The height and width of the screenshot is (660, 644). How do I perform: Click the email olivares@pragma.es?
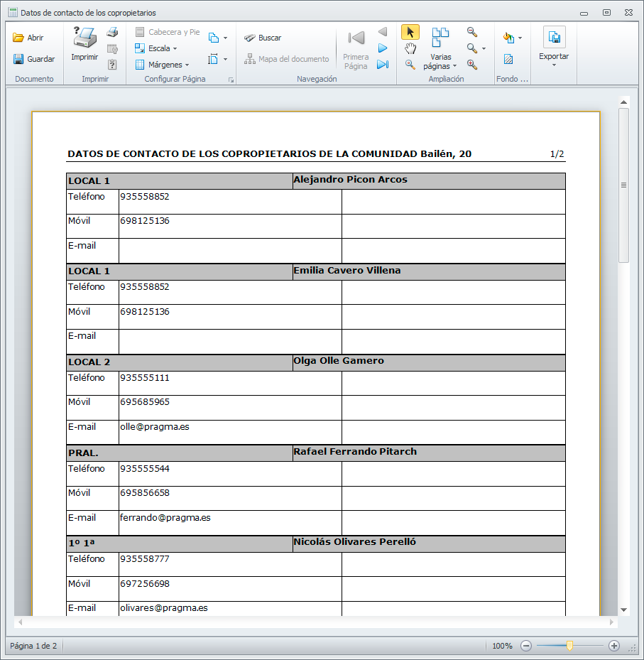click(x=164, y=608)
